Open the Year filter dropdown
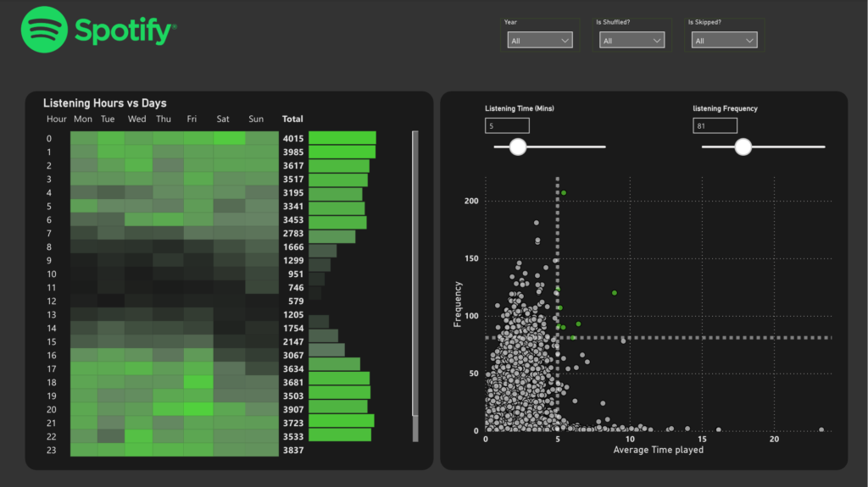The width and height of the screenshot is (868, 487). [540, 41]
